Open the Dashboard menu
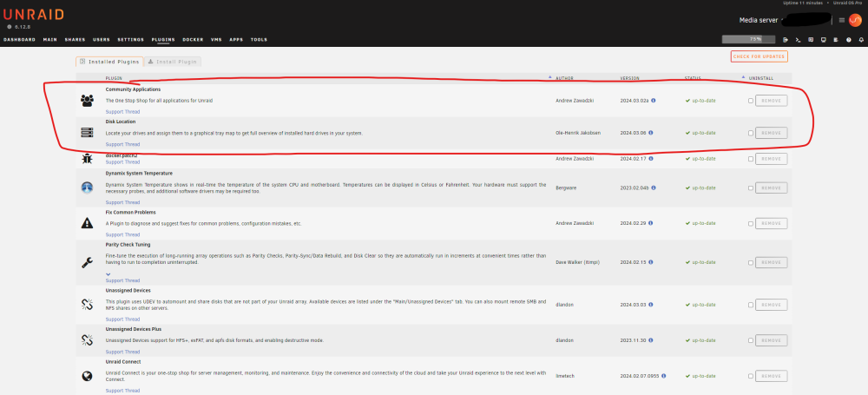 19,40
